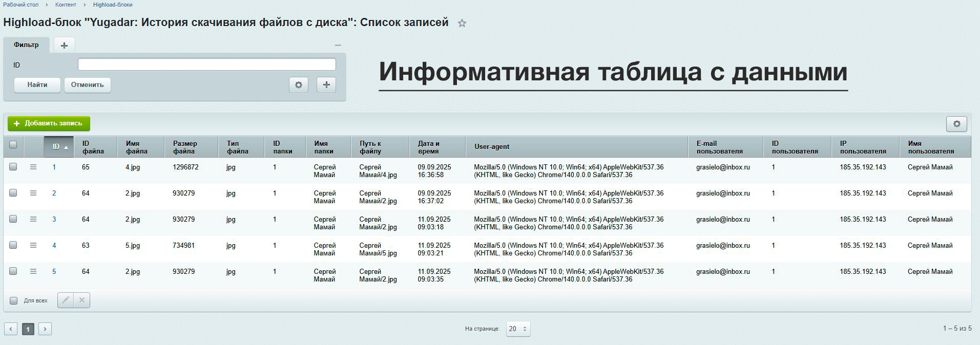The image size is (980, 345).
Task: Open table settings gear on the right
Action: pyautogui.click(x=956, y=124)
